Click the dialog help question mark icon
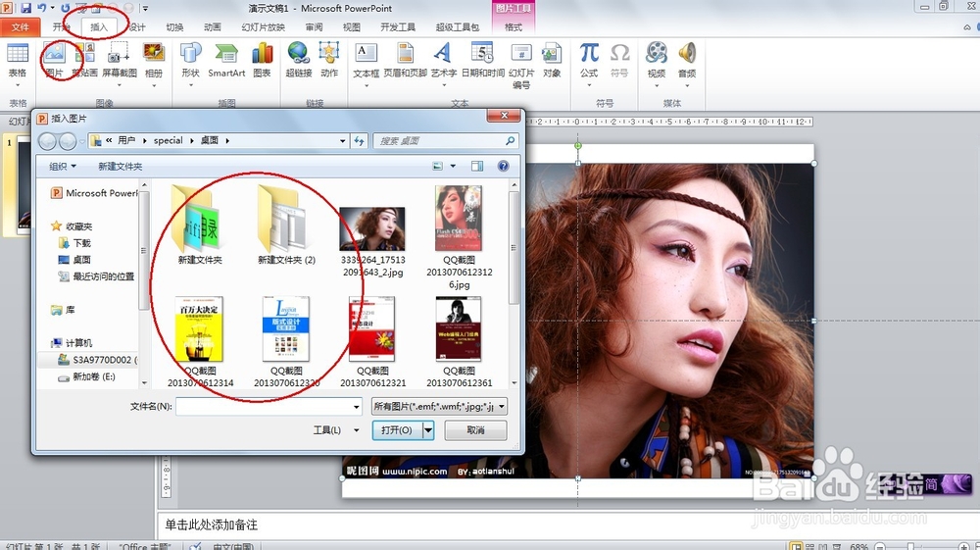980x550 pixels. 503,166
